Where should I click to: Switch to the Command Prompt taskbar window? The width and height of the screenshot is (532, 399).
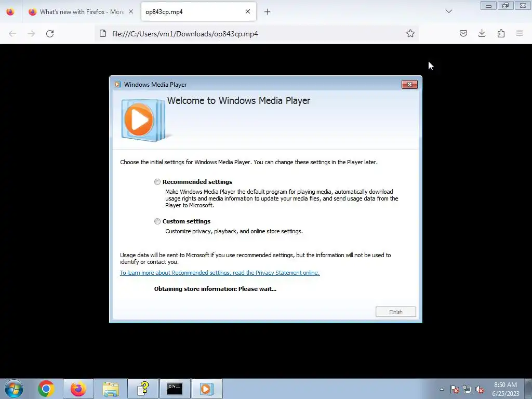click(175, 389)
